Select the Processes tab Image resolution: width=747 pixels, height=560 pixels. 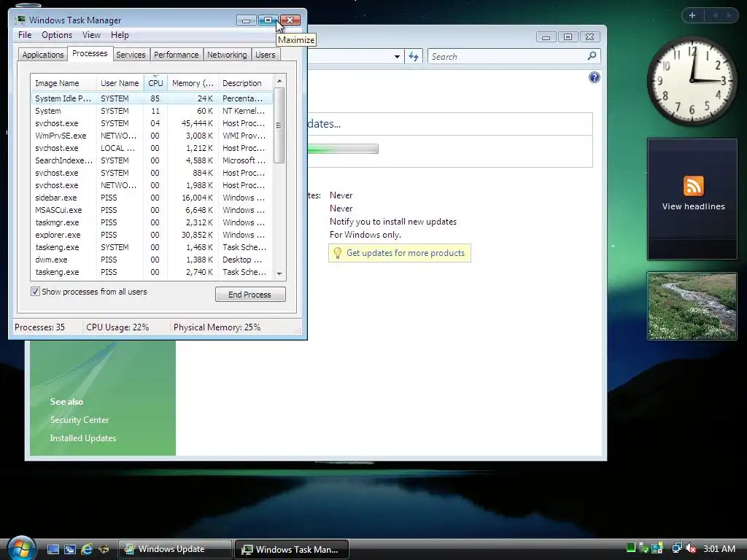click(x=90, y=53)
